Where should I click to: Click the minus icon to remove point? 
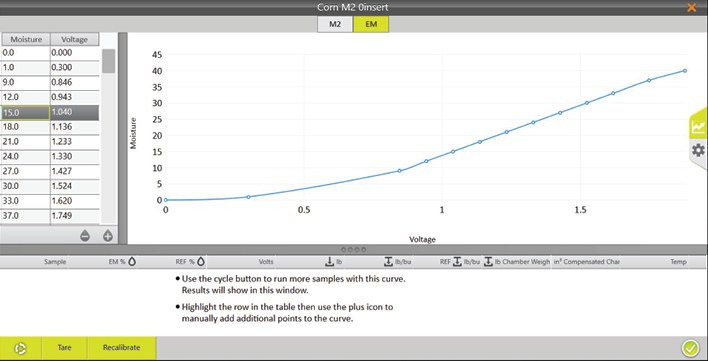coord(85,236)
